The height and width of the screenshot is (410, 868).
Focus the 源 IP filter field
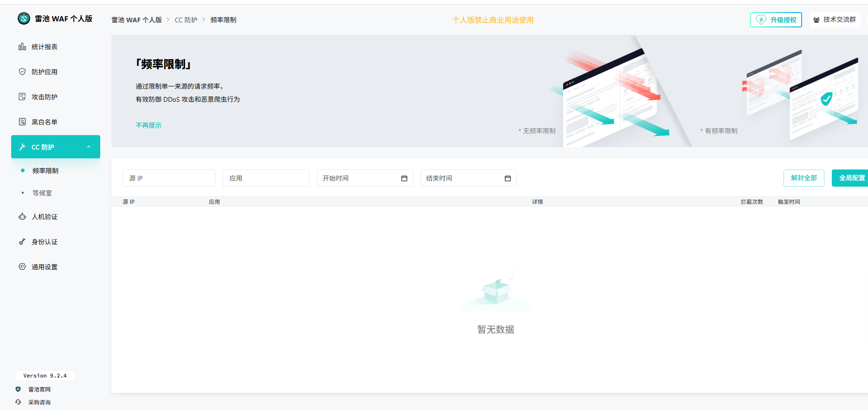[169, 178]
